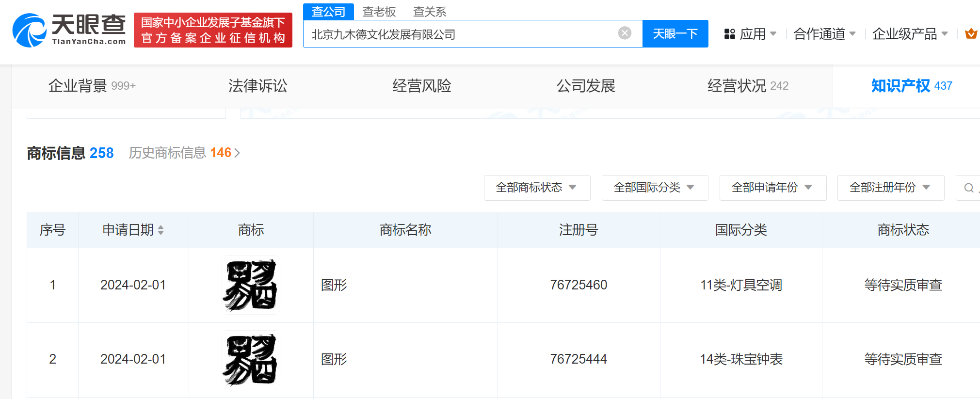980x399 pixels.
Task: Click 11类-灯具空调 cell
Action: click(x=741, y=285)
